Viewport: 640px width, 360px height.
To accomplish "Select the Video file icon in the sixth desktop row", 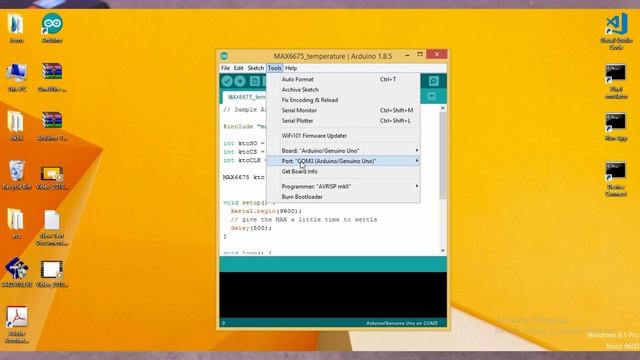I will 52,273.
